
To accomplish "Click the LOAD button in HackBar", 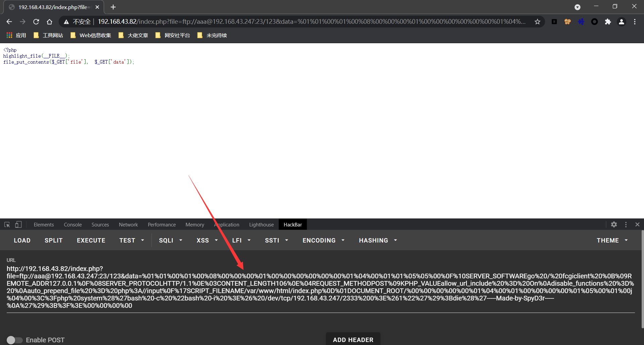I will [x=22, y=240].
